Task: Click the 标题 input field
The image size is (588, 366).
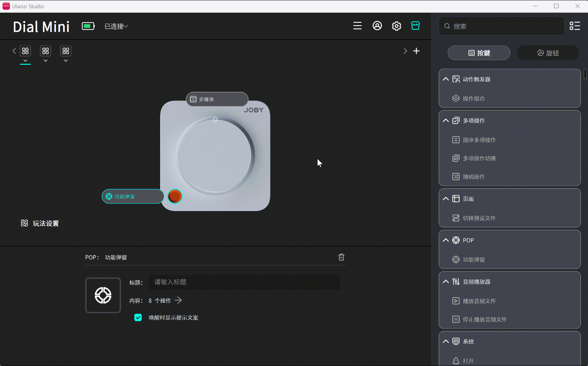Action: click(244, 282)
